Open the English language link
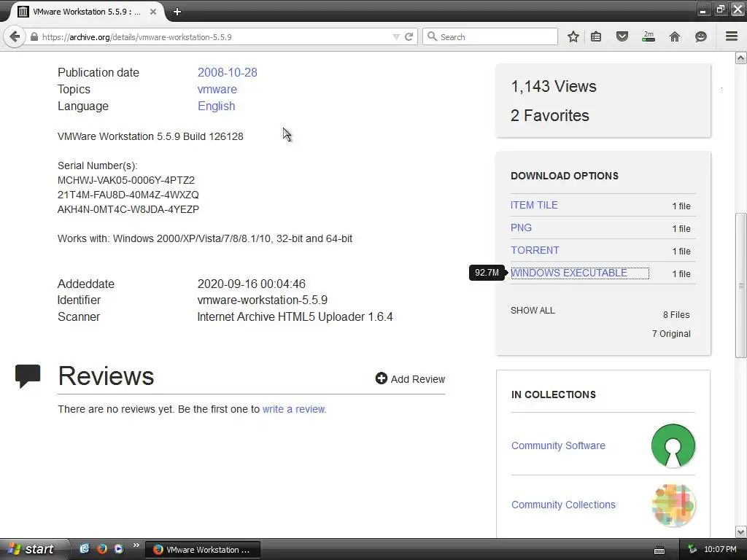747x560 pixels. click(x=216, y=106)
